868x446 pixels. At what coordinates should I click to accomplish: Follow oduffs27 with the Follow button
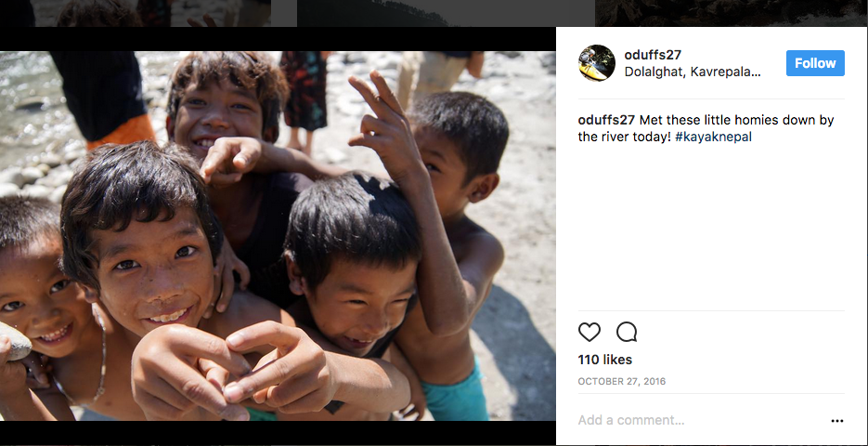click(815, 63)
